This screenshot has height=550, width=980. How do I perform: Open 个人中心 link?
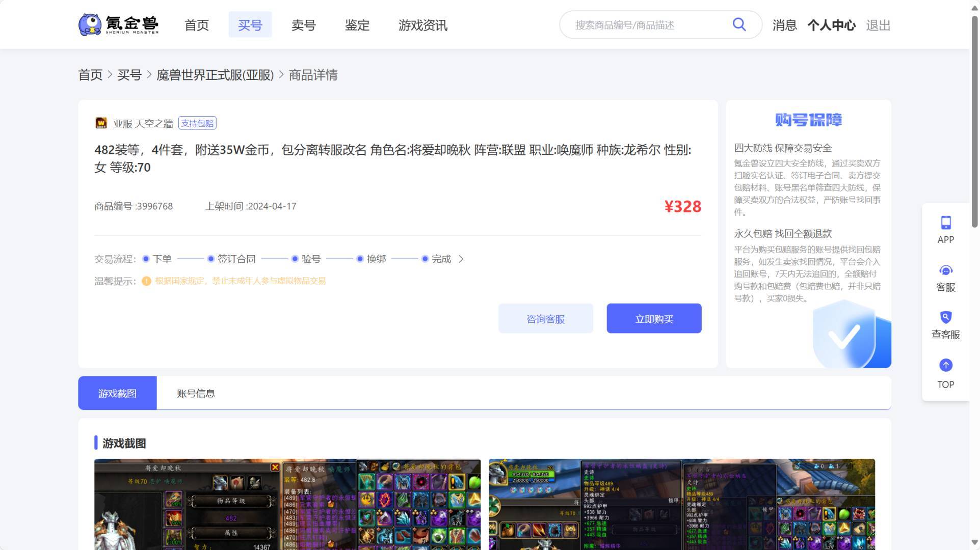pos(831,25)
